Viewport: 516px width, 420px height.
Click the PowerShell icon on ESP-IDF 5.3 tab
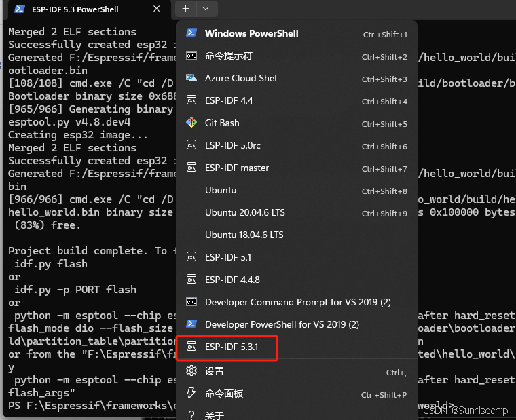click(20, 9)
